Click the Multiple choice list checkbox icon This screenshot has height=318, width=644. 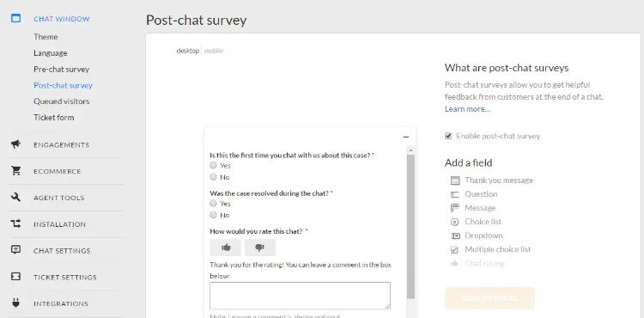click(x=454, y=249)
